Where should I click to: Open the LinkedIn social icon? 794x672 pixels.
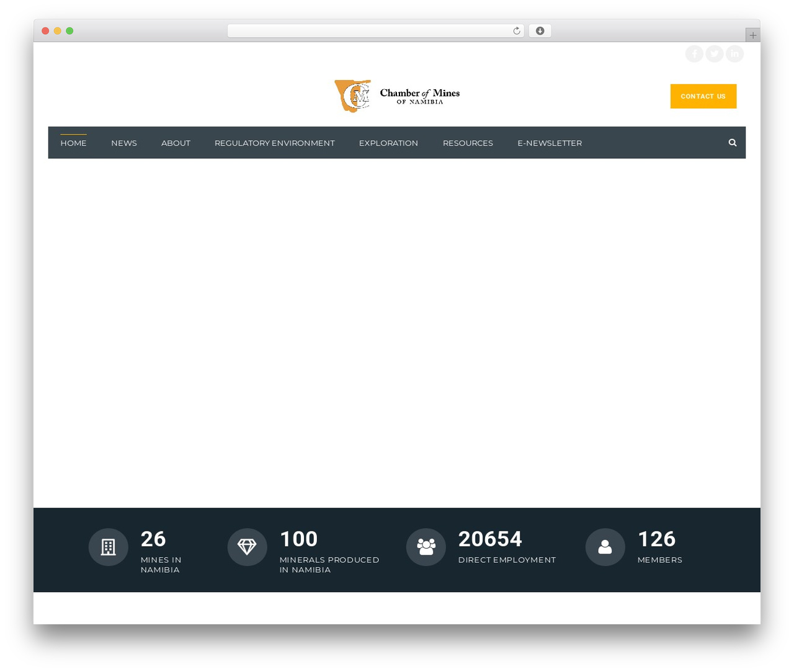click(734, 54)
